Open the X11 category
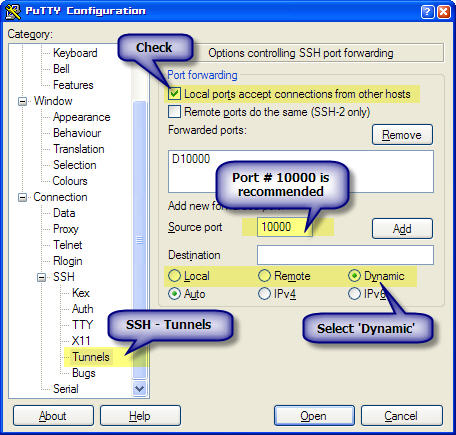The image size is (456, 435). coord(81,341)
